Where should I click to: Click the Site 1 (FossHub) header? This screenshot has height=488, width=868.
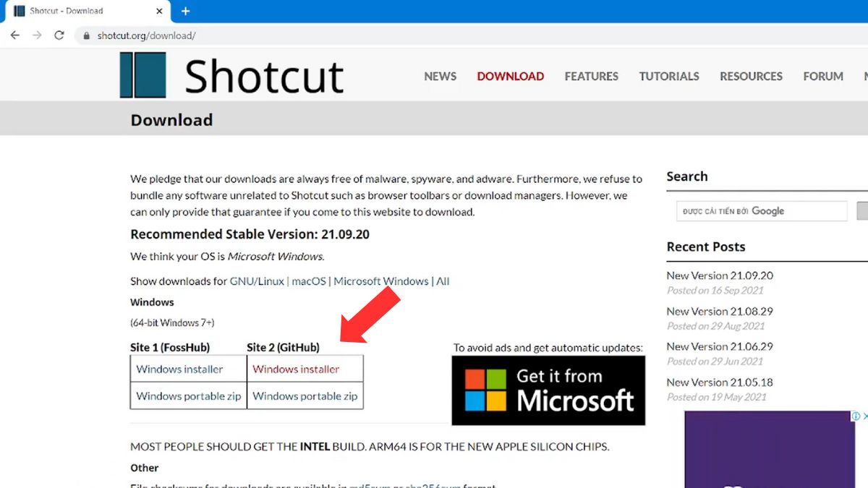tap(170, 348)
